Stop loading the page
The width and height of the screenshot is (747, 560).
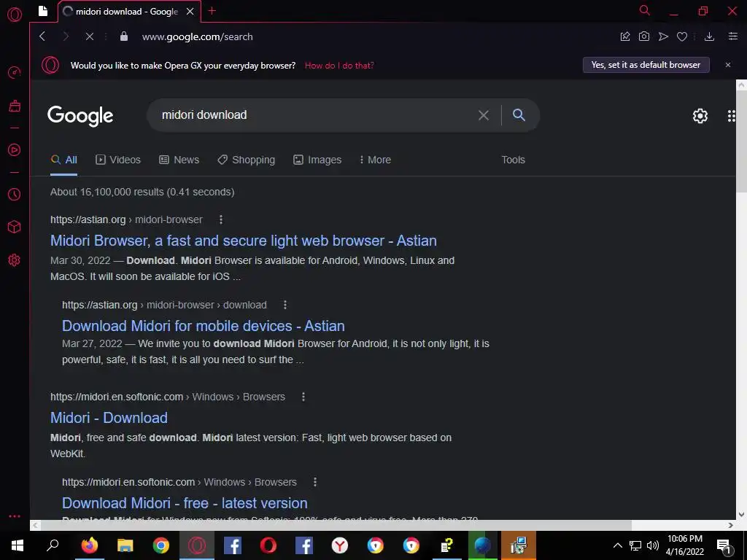click(x=89, y=36)
